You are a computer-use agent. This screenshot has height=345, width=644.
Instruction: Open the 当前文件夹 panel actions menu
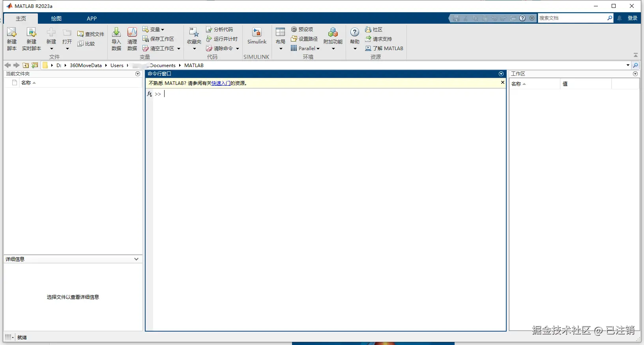pos(138,74)
